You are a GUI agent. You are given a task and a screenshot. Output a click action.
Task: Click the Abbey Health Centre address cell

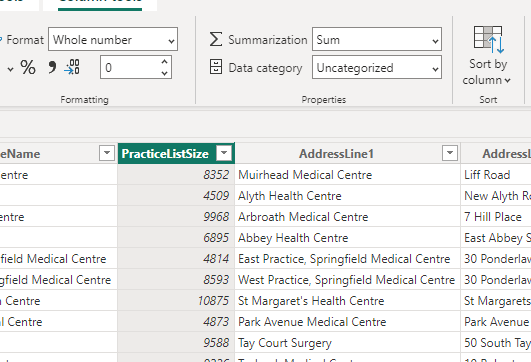tap(347, 238)
